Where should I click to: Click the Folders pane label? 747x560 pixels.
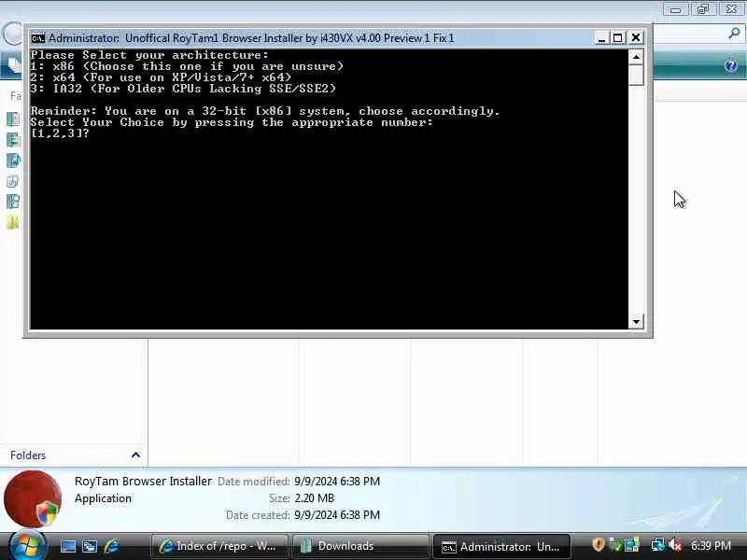tap(28, 455)
